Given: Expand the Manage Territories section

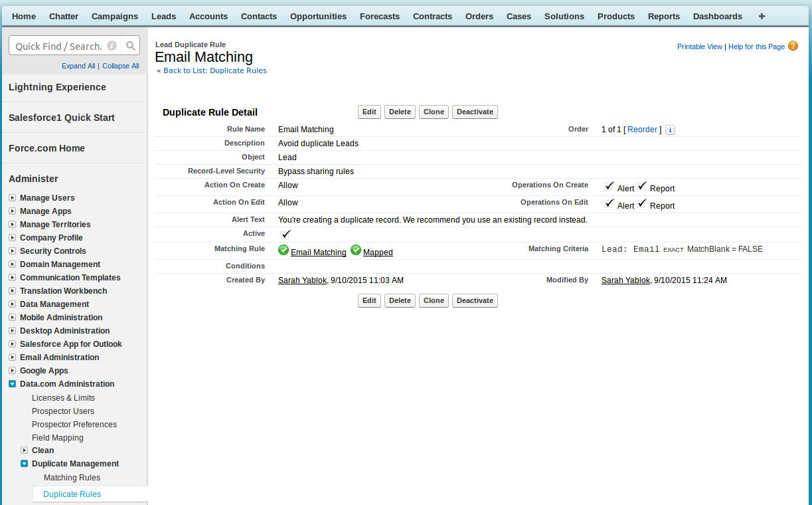Looking at the screenshot, I should click(x=13, y=225).
